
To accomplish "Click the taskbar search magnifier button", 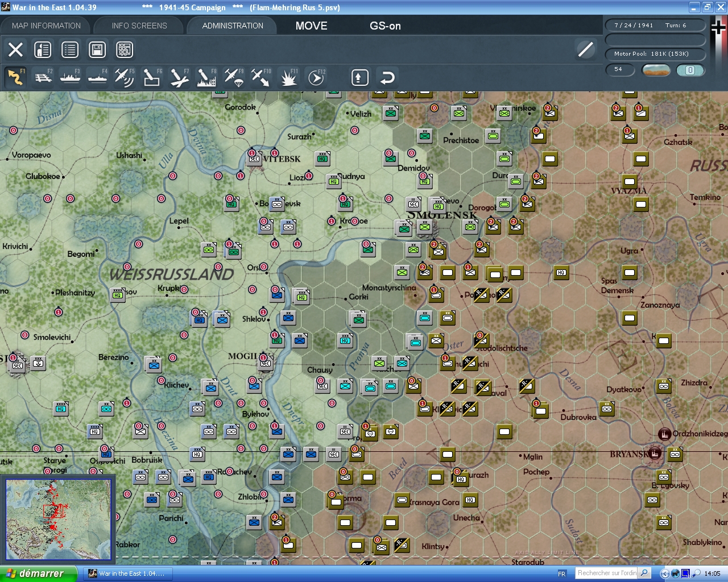I will [x=644, y=573].
